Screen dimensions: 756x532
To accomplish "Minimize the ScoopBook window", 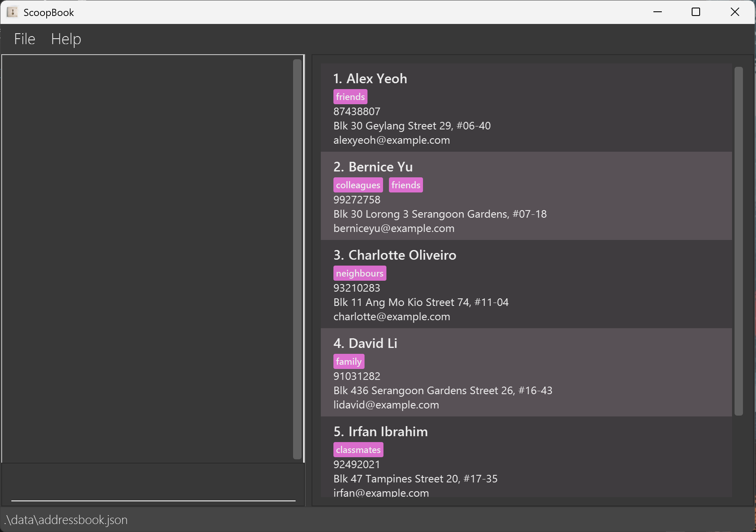I will (x=658, y=12).
